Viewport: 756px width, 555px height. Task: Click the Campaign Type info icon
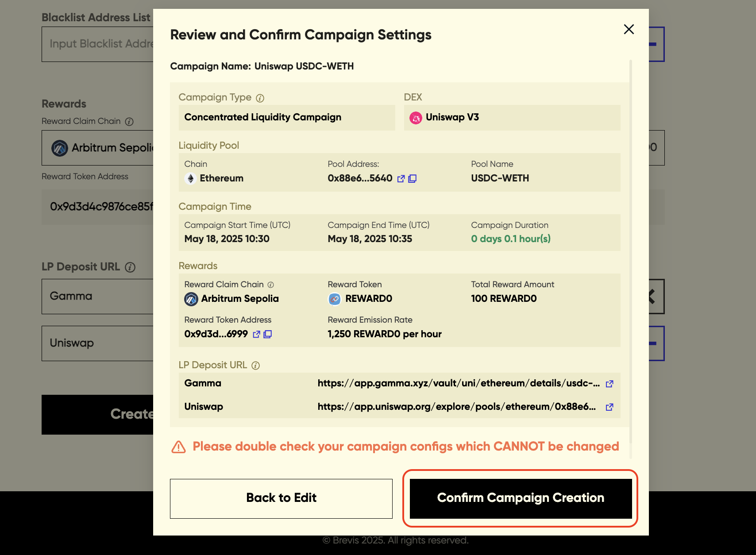(260, 98)
